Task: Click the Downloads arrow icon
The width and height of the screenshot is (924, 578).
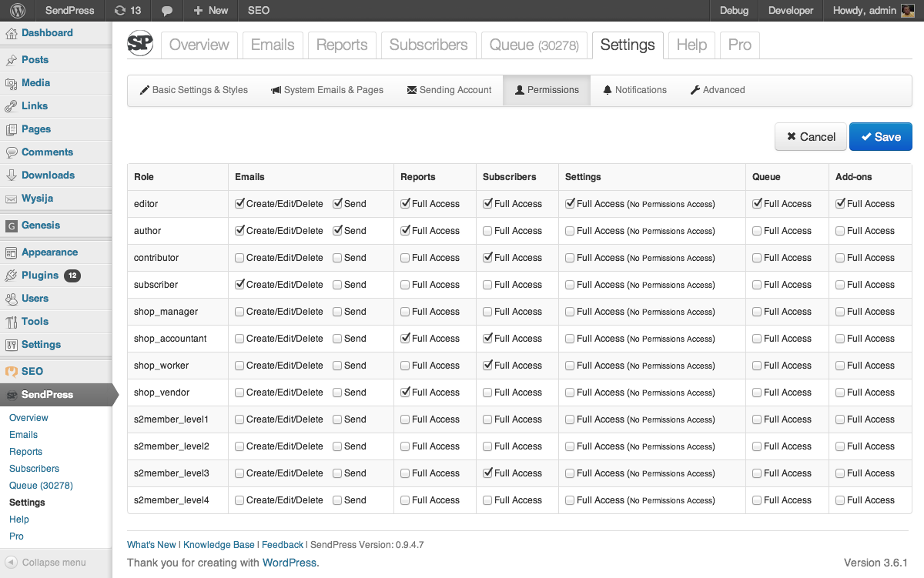Action: 12,175
